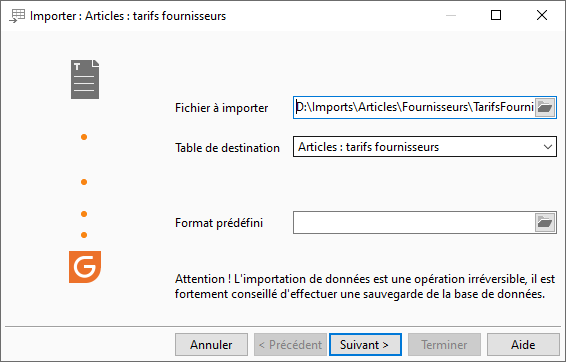Click the disabled < Précédent button
Screen dimensions: 566x362
coord(290,345)
